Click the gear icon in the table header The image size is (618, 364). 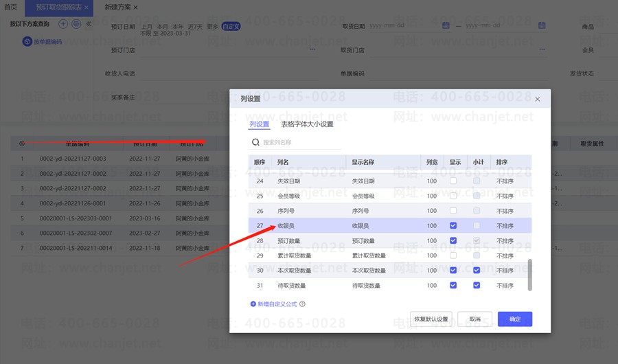(22, 144)
